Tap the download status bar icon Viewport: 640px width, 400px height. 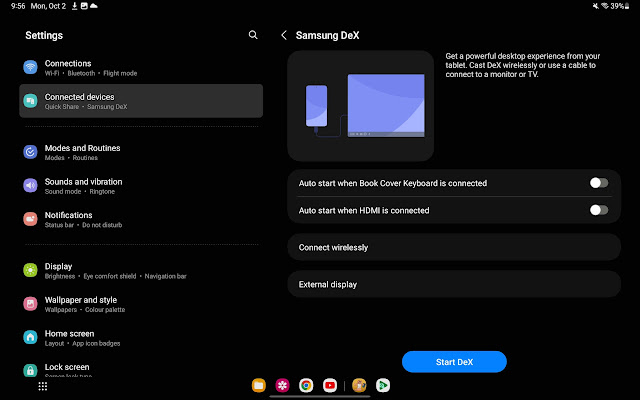tap(75, 6)
